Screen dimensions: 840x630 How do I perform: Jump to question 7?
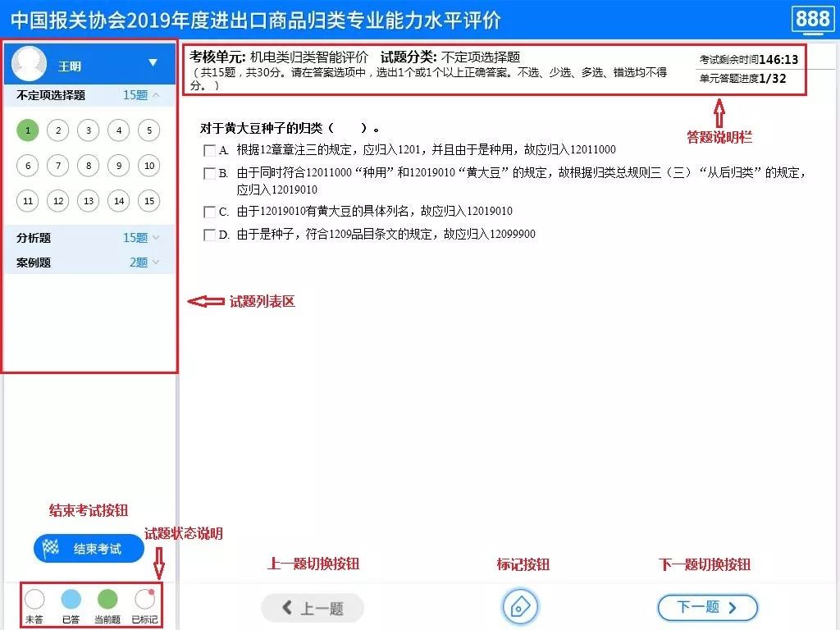pos(58,166)
